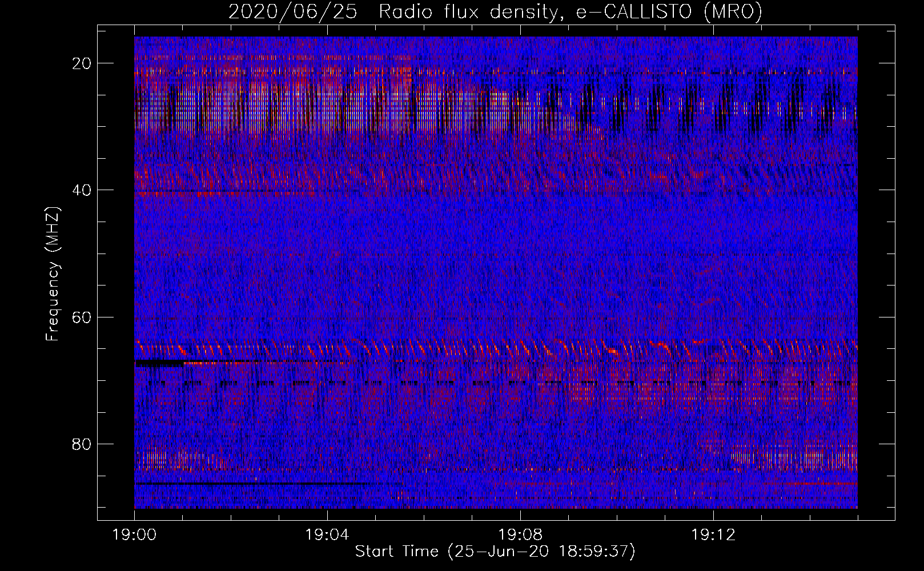This screenshot has width=924, height=571.
Task: Click the 80 MHz frequency axis label
Action: click(x=82, y=444)
